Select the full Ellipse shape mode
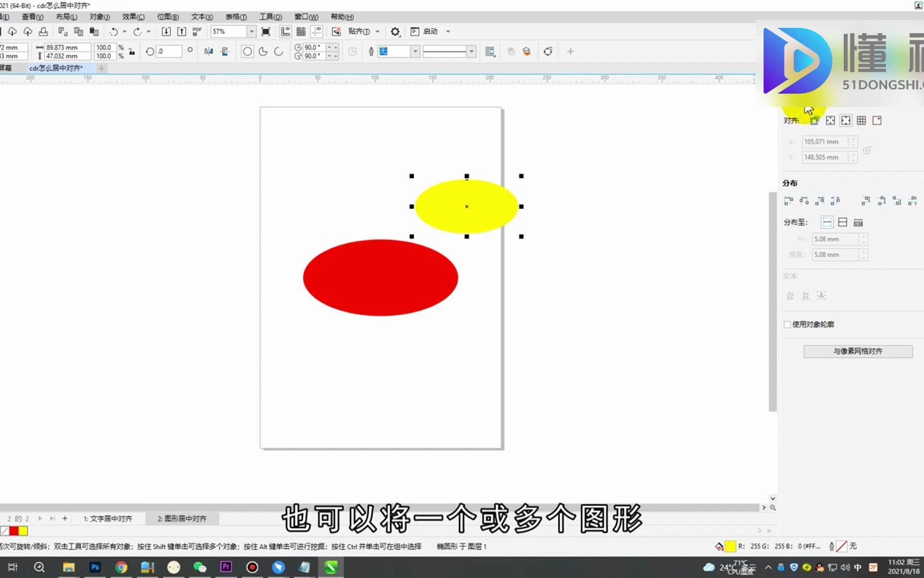 coord(247,51)
